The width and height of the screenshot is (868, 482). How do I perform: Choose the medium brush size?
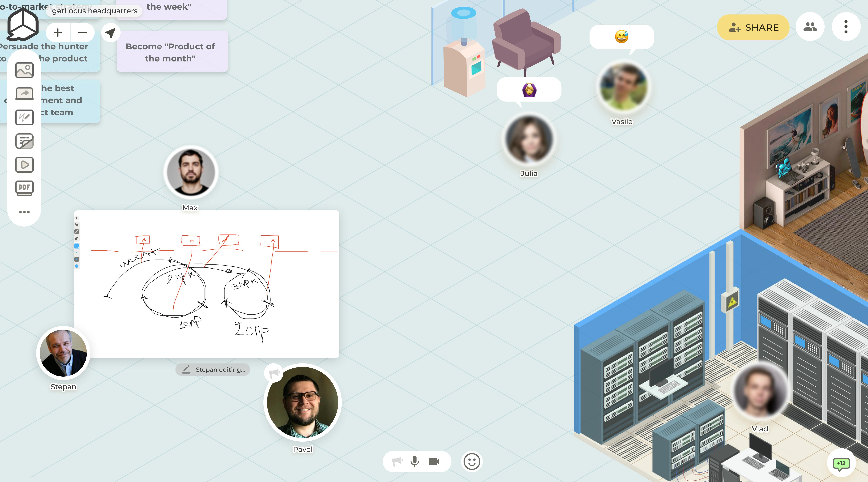(x=77, y=259)
